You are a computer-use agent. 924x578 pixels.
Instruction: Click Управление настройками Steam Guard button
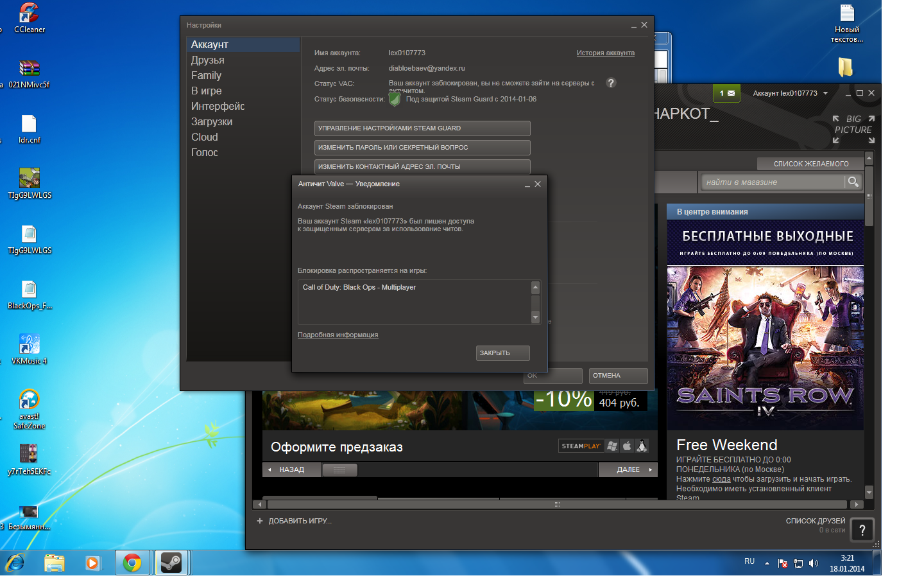[x=422, y=128]
